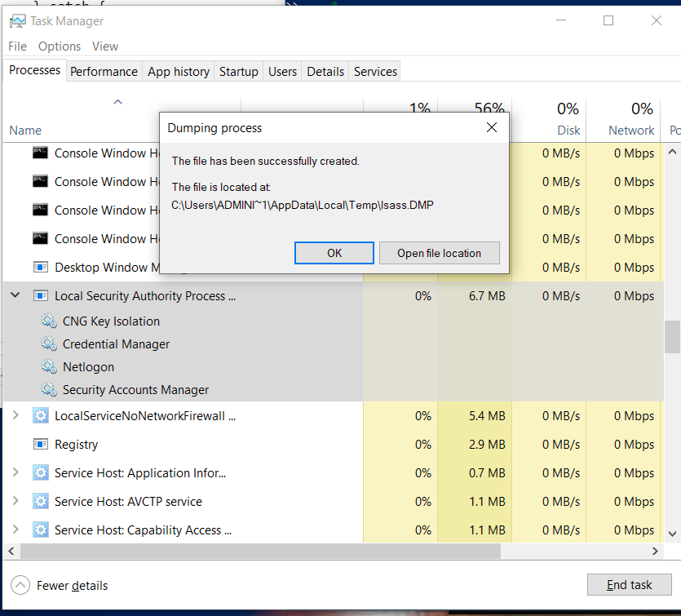The width and height of the screenshot is (681, 616).
Task: Click the Credential Manager service gear icon
Action: click(x=49, y=344)
